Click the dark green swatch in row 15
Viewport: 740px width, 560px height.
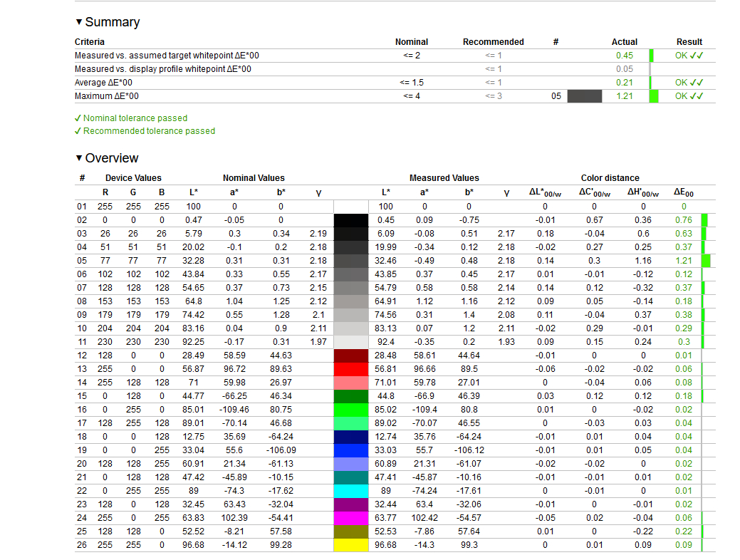pyautogui.click(x=350, y=396)
